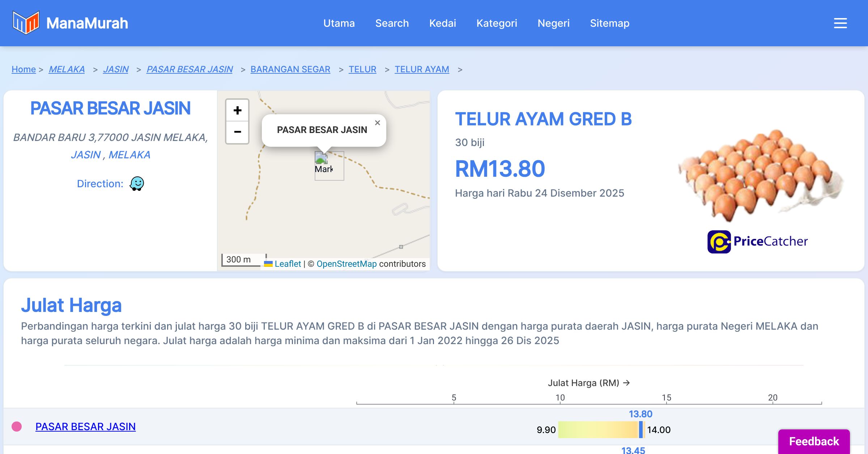Click the PriceCatcher logo
Image resolution: width=868 pixels, height=454 pixels.
[757, 241]
